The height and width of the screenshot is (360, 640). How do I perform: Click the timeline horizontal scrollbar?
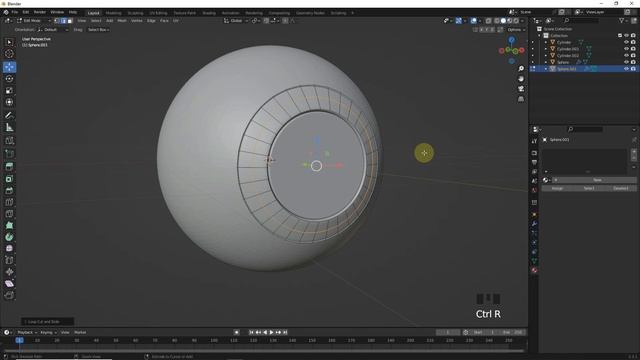264,351
